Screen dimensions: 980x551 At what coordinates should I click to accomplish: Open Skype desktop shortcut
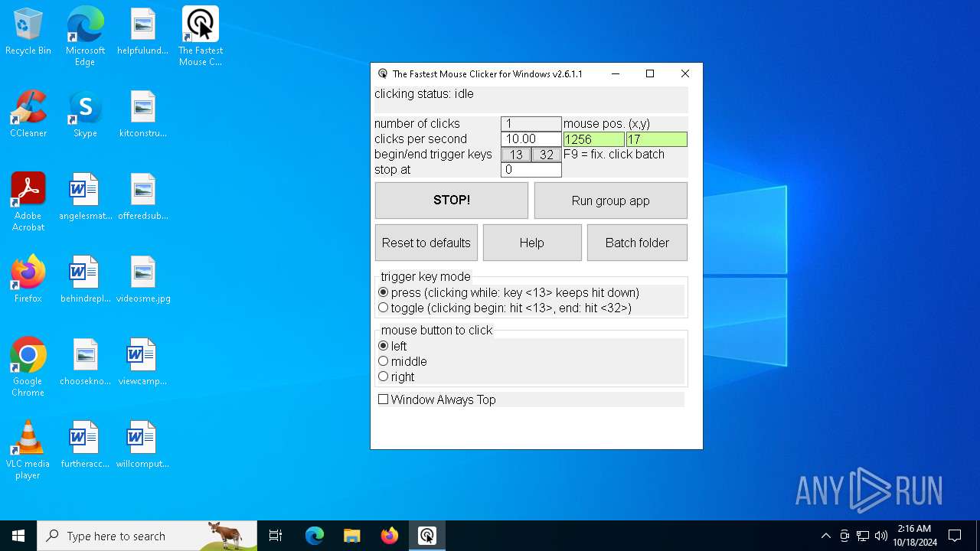pyautogui.click(x=85, y=114)
